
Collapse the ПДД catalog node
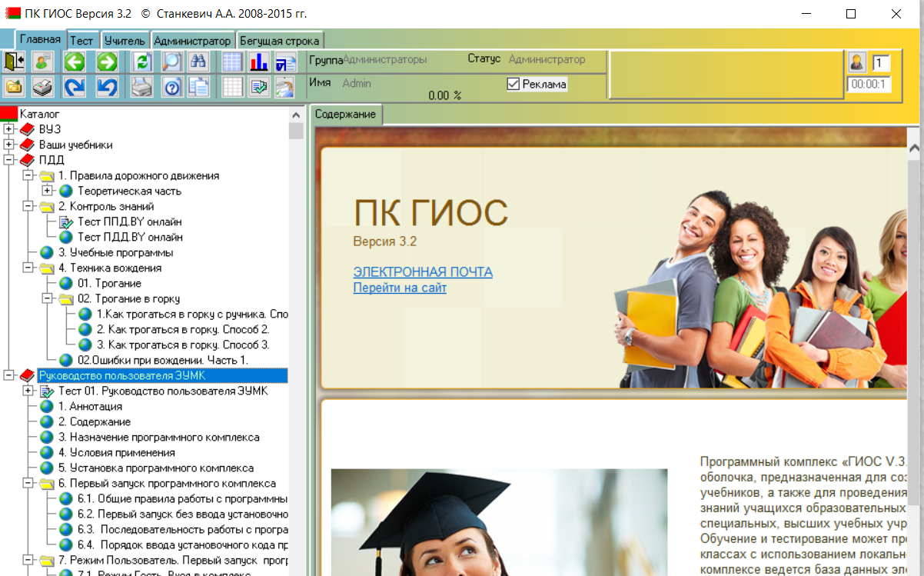coord(8,160)
